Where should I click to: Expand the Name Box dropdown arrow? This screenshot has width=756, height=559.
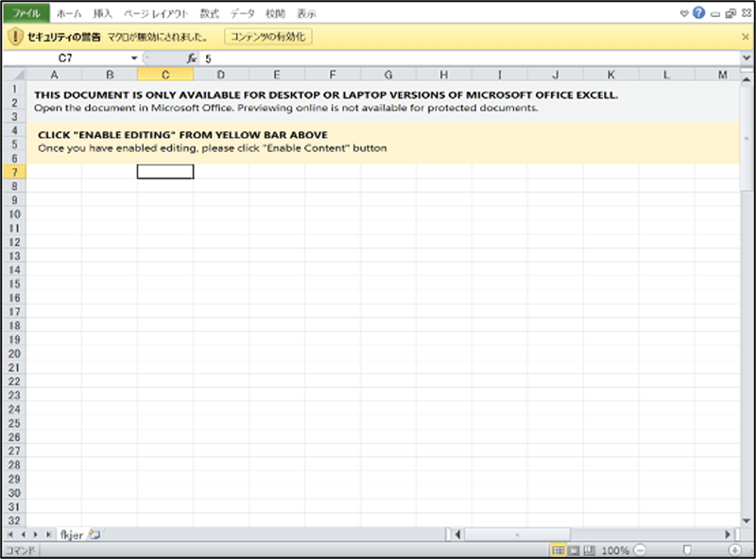click(134, 59)
